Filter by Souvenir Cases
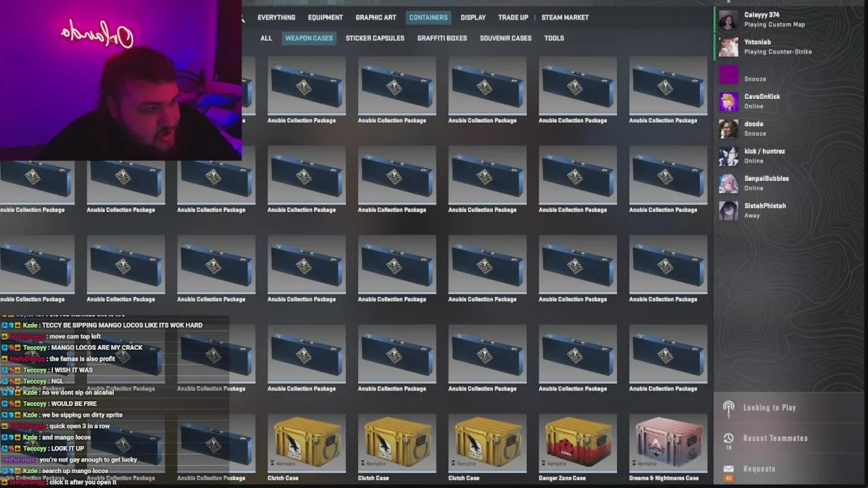The height and width of the screenshot is (488, 868). tap(506, 39)
